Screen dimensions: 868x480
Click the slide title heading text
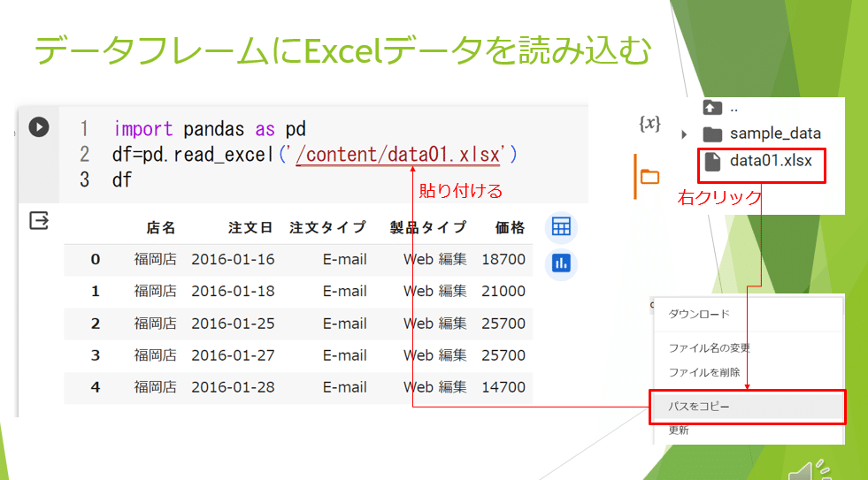click(x=342, y=52)
